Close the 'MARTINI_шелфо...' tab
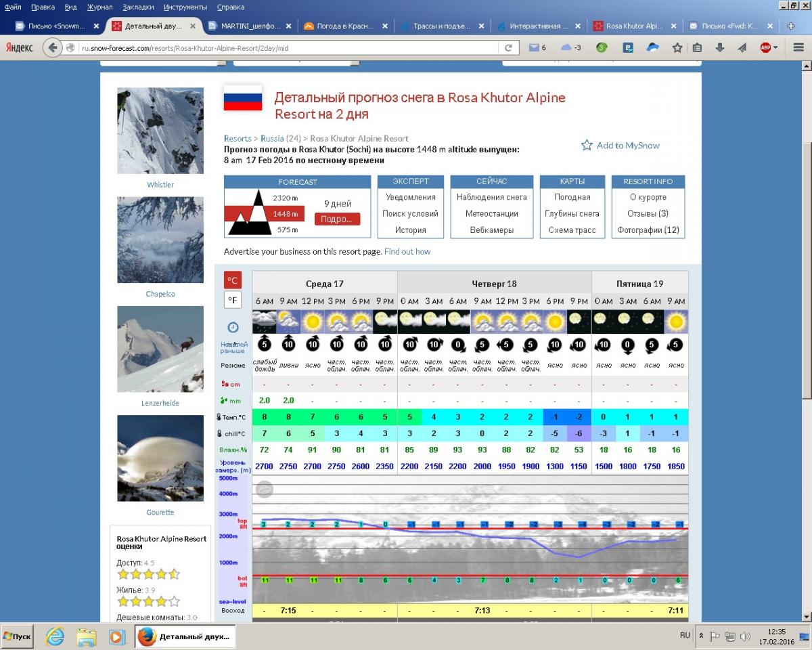The image size is (812, 650). [x=289, y=26]
